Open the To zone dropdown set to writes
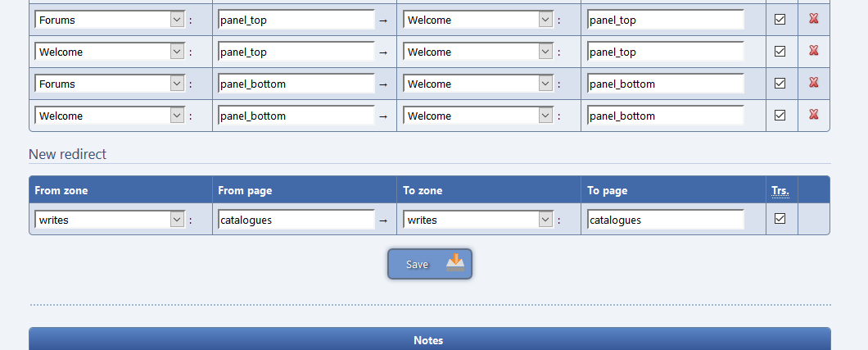The image size is (868, 350). tap(478, 220)
